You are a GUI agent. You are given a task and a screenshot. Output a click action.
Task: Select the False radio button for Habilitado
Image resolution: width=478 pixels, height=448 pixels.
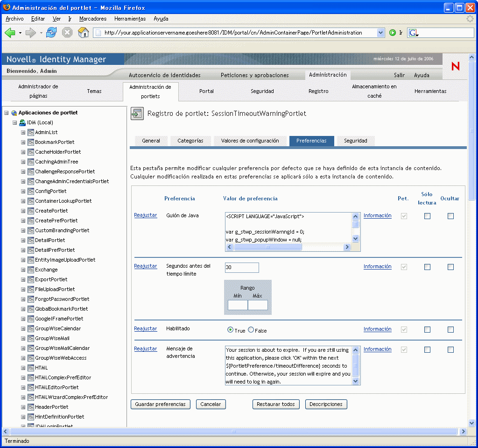point(251,330)
